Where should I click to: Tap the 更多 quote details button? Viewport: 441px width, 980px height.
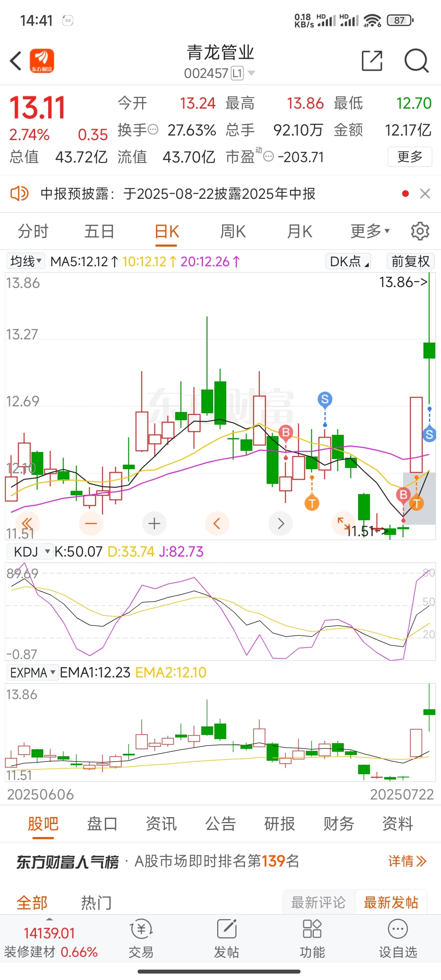click(410, 156)
